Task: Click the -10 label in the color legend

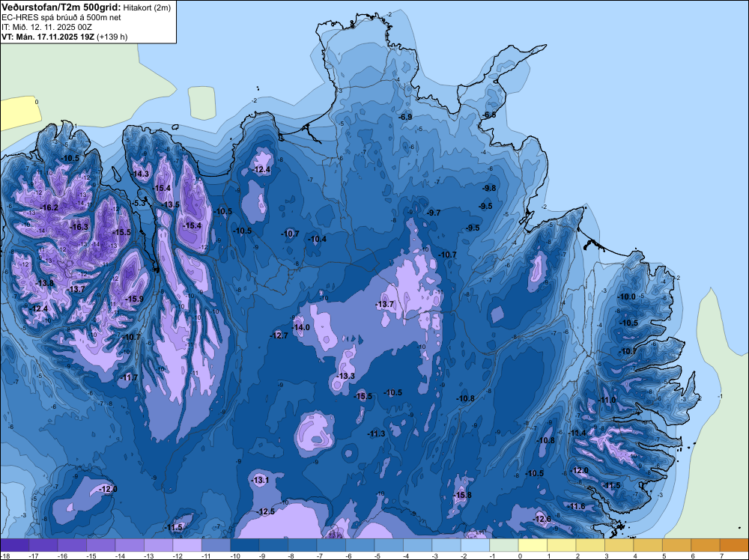Action: pos(234,556)
